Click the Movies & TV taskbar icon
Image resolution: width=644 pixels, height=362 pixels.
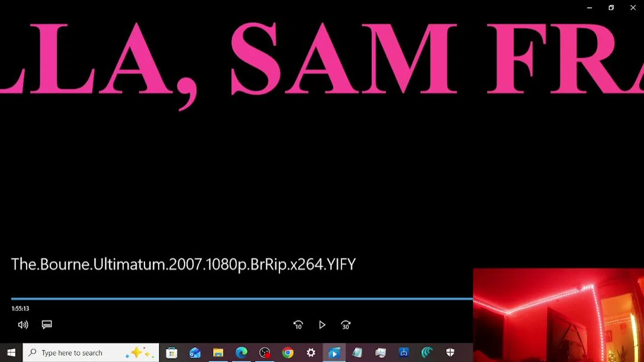point(334,353)
